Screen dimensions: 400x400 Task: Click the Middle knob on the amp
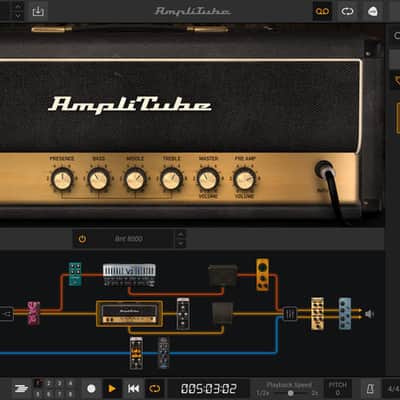point(135,179)
